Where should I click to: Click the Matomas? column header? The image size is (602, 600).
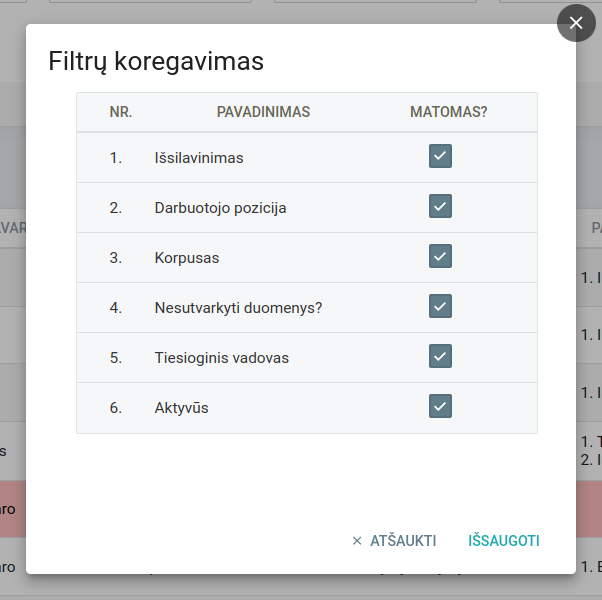pos(448,112)
